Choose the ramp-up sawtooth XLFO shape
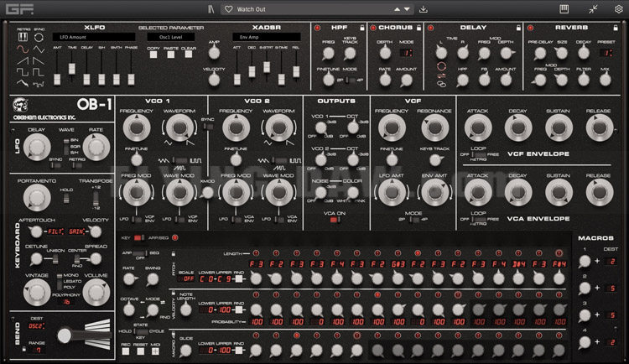This screenshot has height=364, width=629. pyautogui.click(x=23, y=61)
